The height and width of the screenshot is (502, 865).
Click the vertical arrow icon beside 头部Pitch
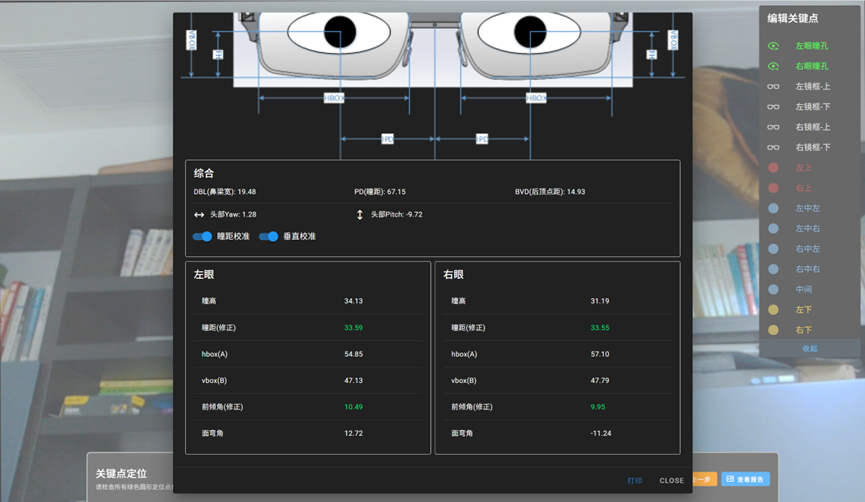[360, 215]
